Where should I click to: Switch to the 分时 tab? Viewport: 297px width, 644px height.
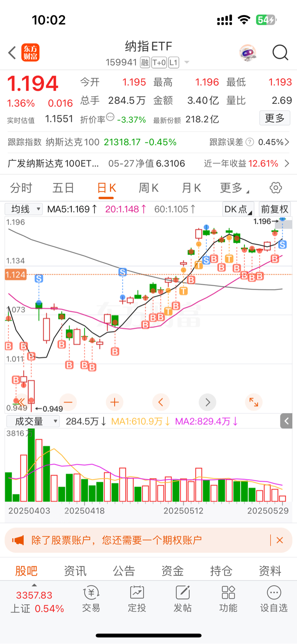(x=21, y=188)
